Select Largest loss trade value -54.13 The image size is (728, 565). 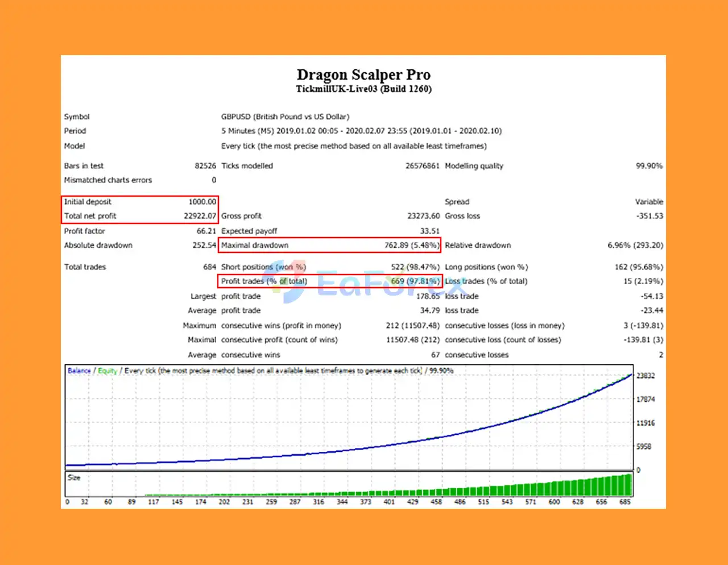[x=652, y=297]
